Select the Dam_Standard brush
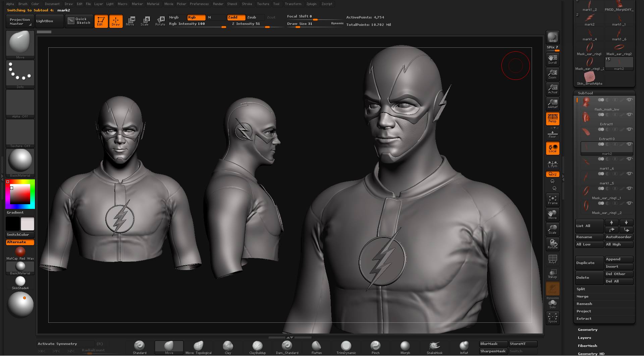This screenshot has width=644, height=356. click(x=287, y=348)
